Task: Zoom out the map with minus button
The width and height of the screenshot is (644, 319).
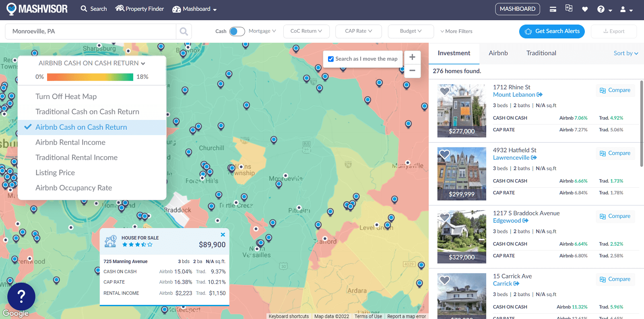Action: pyautogui.click(x=412, y=70)
